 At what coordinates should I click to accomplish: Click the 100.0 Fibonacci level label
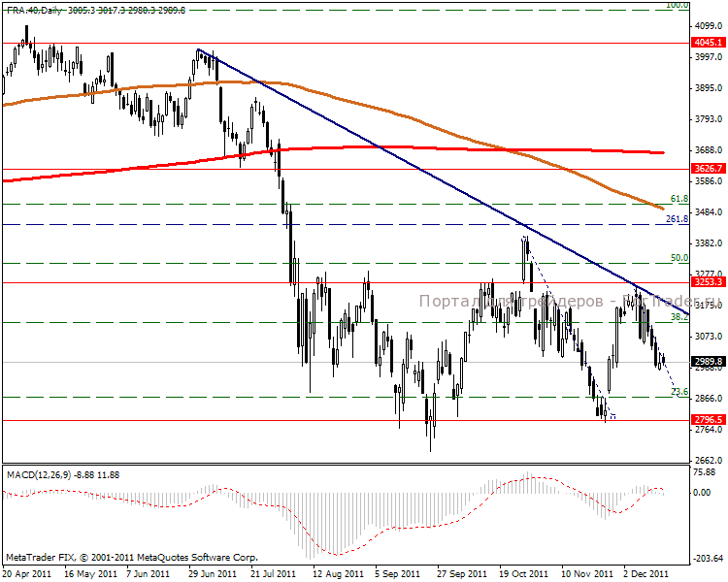click(x=677, y=5)
